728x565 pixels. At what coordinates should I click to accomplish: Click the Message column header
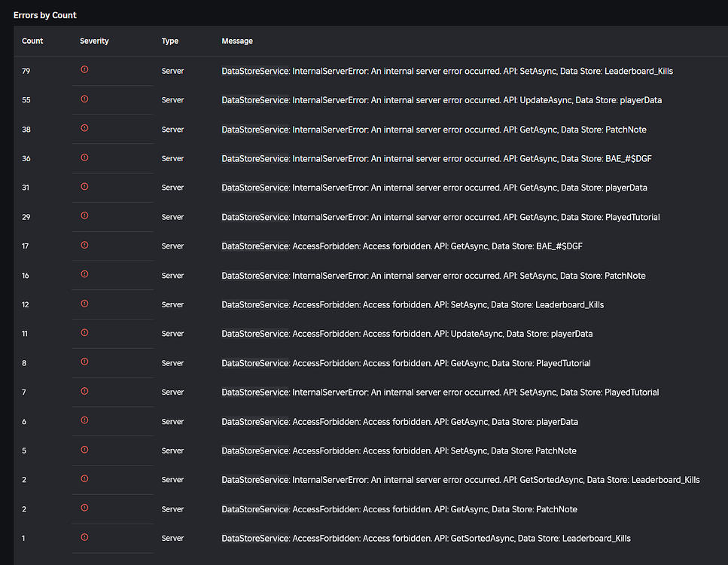pos(237,41)
